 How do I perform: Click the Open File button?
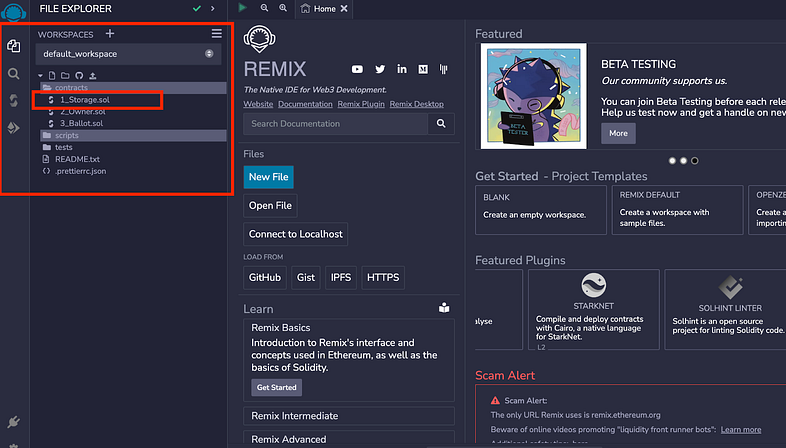[x=270, y=205]
